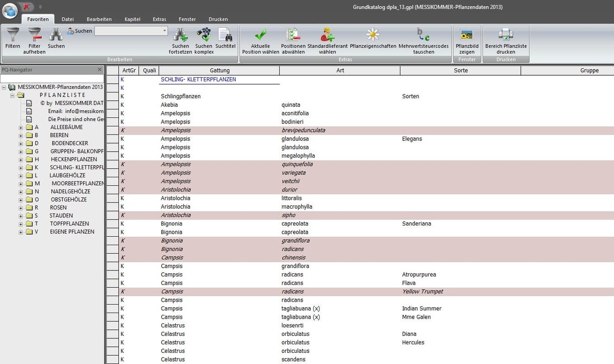Click the Mme Galen Sorte cell
Image resolution: width=614 pixels, height=364 pixels.
click(461, 317)
